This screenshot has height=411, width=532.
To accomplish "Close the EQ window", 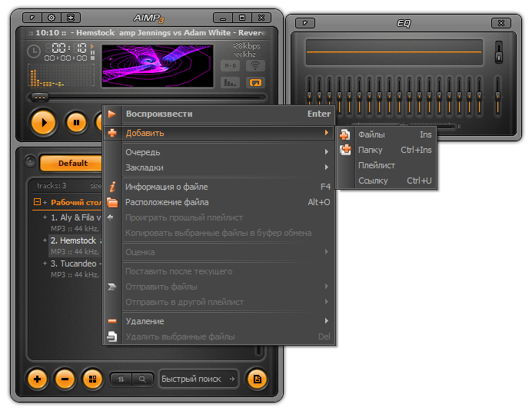I will point(500,23).
